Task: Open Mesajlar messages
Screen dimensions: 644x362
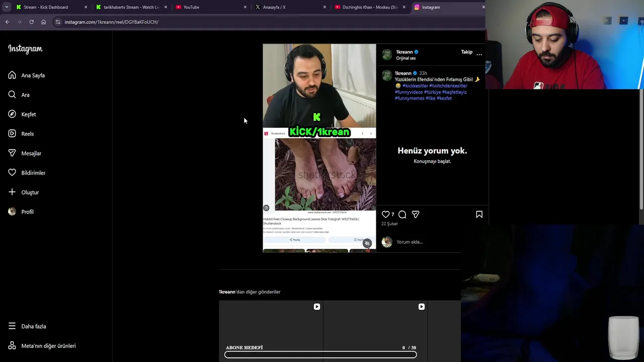Action: [x=25, y=153]
